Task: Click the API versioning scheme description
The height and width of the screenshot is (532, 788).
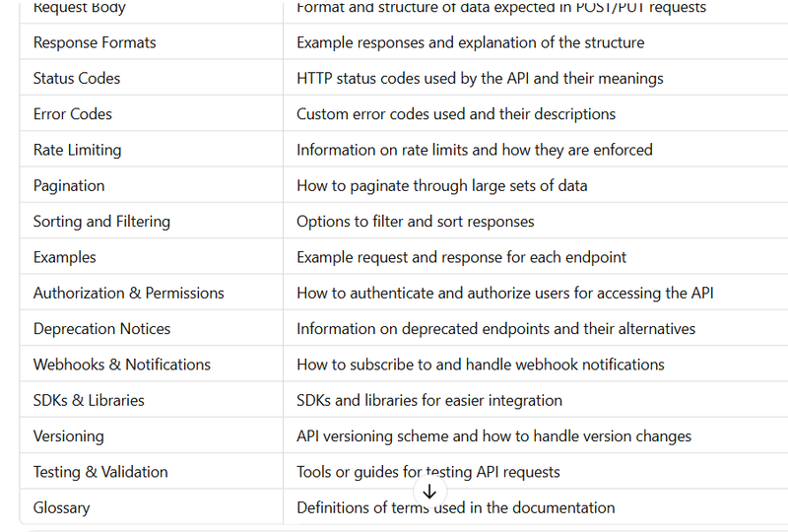Action: [x=493, y=436]
